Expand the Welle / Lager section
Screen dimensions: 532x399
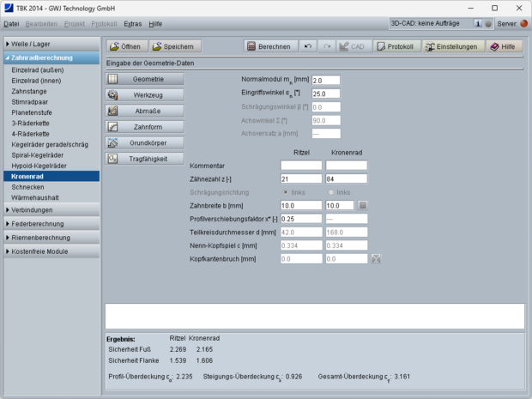click(x=50, y=44)
